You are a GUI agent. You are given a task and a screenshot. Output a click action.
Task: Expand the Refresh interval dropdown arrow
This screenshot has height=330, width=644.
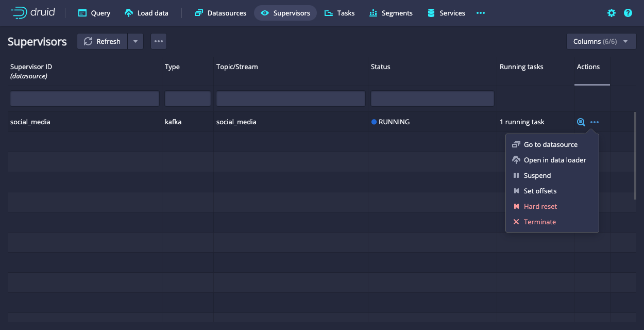click(135, 41)
